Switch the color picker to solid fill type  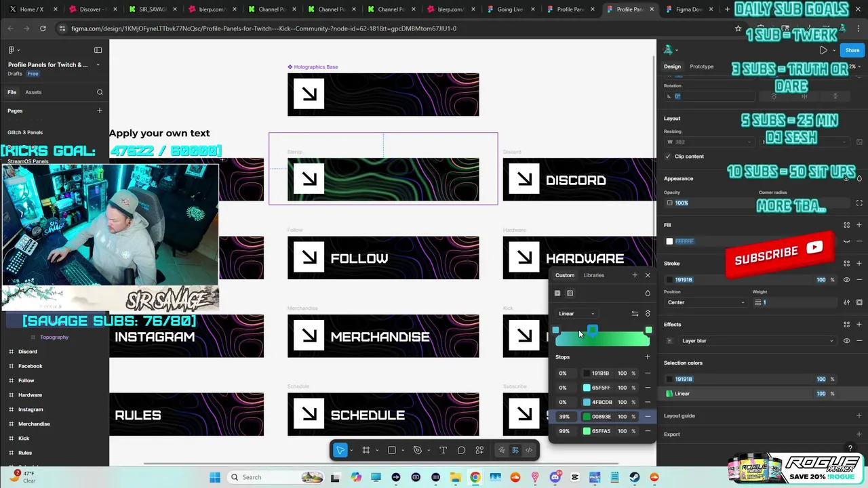557,293
